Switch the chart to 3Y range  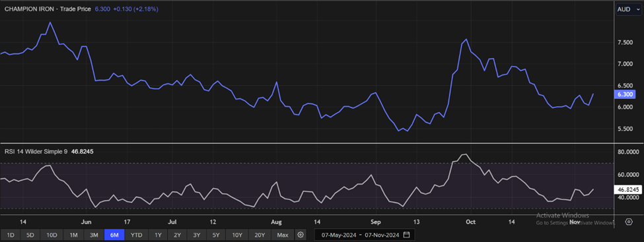click(x=197, y=235)
